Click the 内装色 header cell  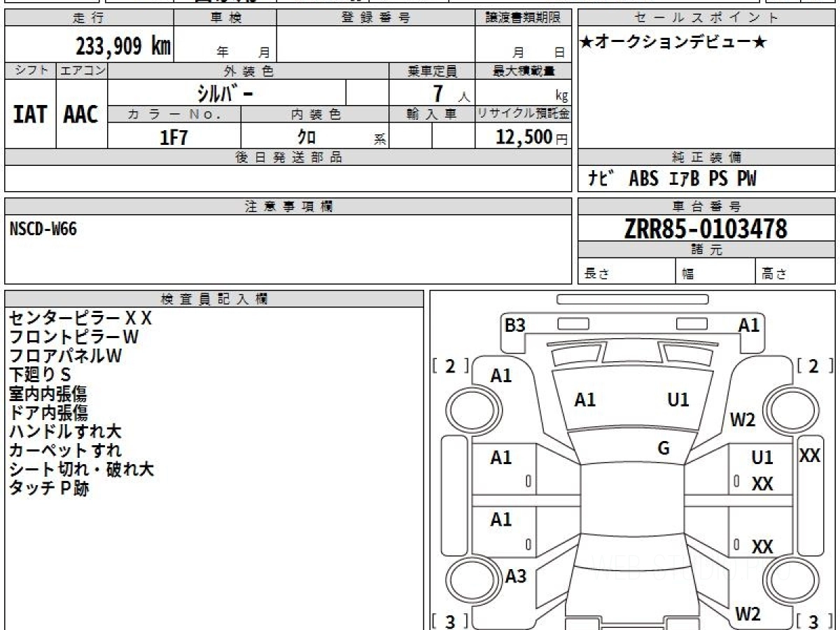315,114
